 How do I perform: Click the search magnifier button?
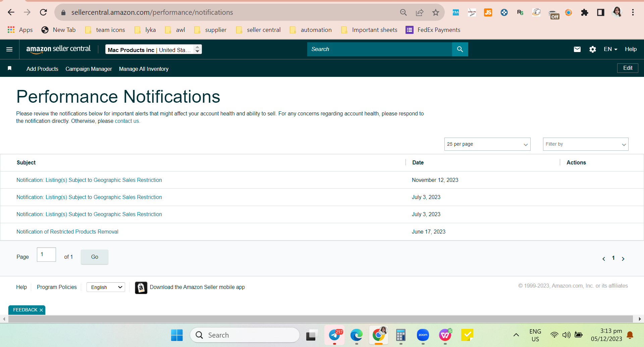pos(460,49)
